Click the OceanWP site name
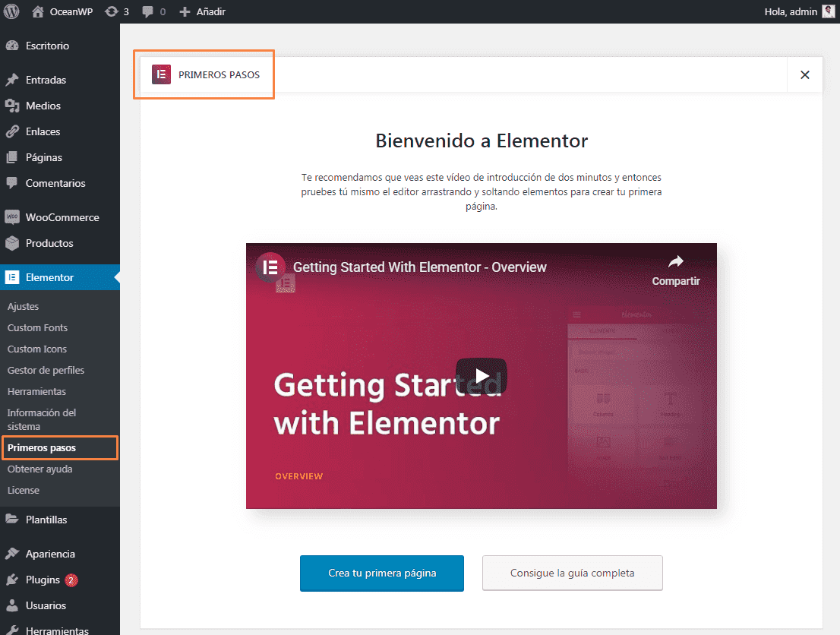Screen dimensions: 840x635 pyautogui.click(x=71, y=12)
